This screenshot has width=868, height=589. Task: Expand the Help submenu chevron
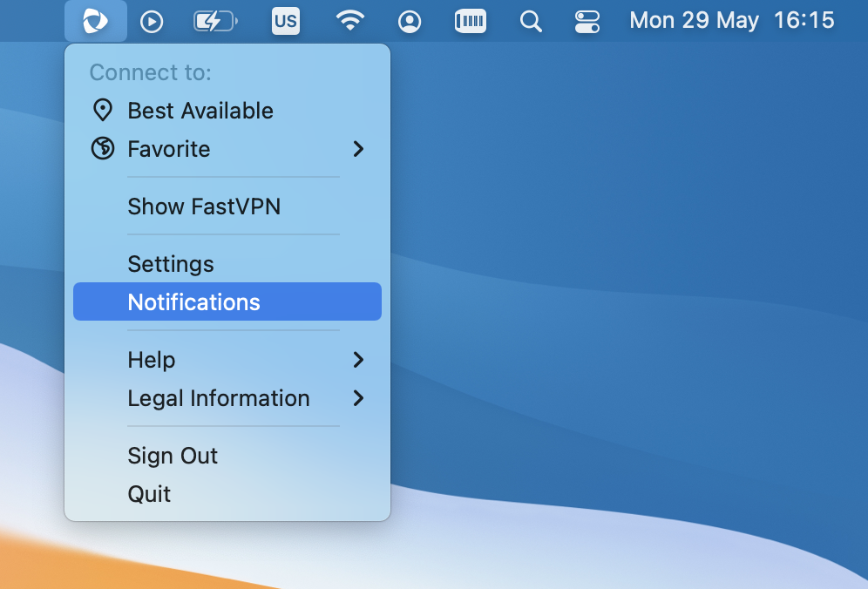359,360
